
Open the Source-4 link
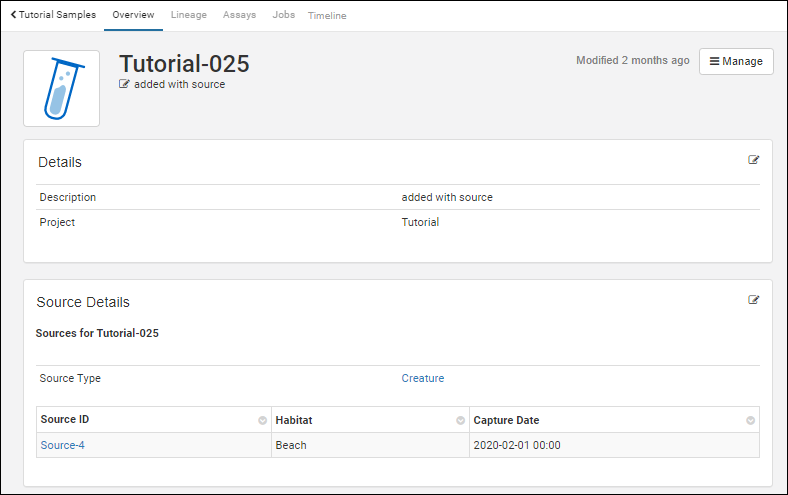point(62,445)
